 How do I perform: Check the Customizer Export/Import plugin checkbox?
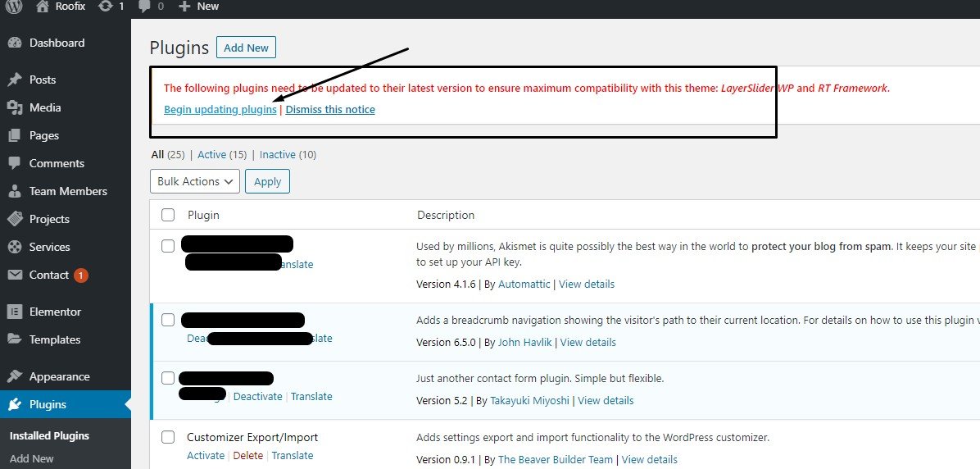tap(168, 437)
